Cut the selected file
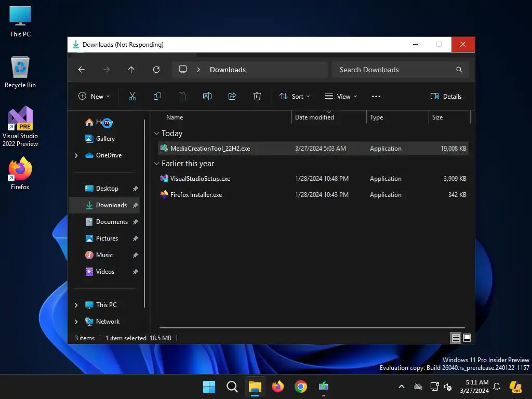The width and height of the screenshot is (532, 399). (132, 96)
